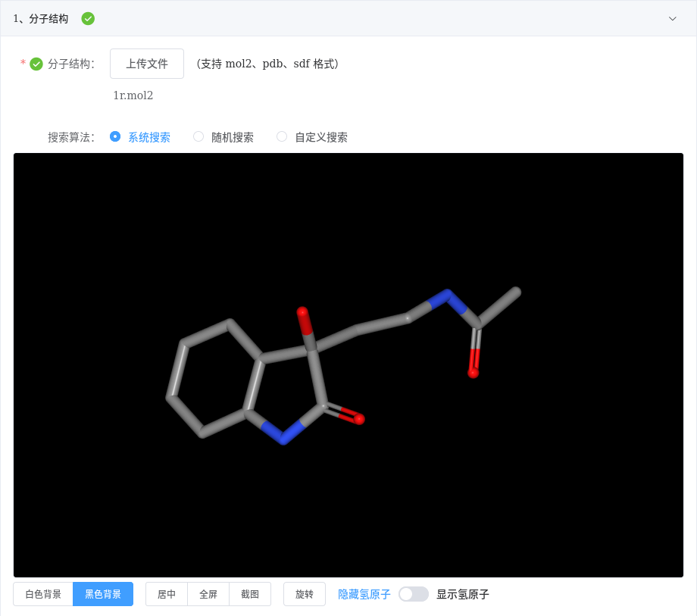Click the 隐藏氢原子 label
The height and width of the screenshot is (616, 697).
point(364,594)
